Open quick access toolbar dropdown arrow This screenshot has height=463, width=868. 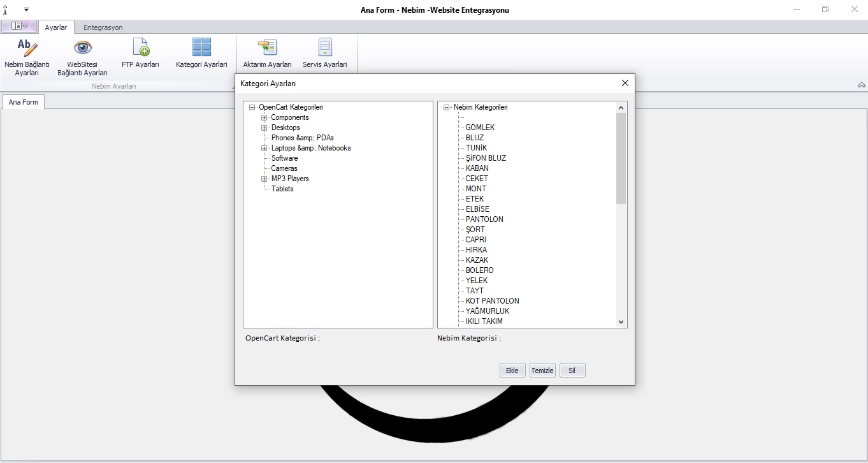(27, 10)
